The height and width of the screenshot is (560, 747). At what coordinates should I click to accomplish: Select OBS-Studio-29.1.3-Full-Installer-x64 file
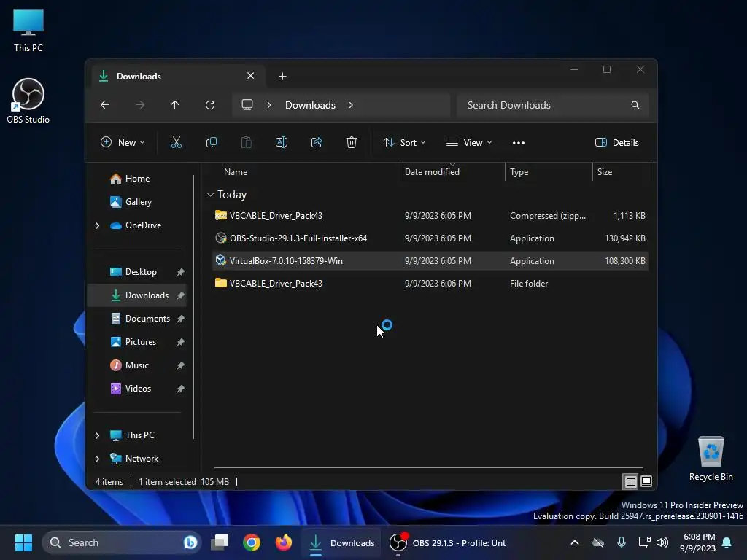point(430,238)
